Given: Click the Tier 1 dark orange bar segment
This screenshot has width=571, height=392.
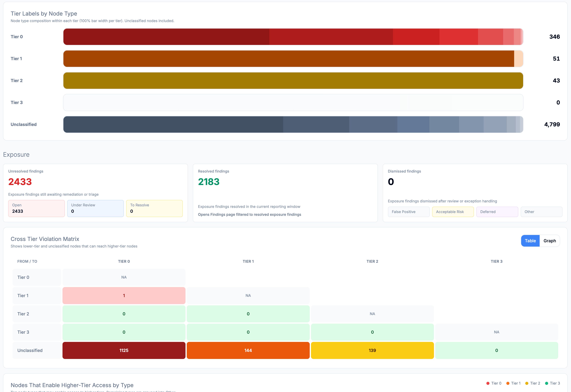Looking at the screenshot, I should (289, 59).
